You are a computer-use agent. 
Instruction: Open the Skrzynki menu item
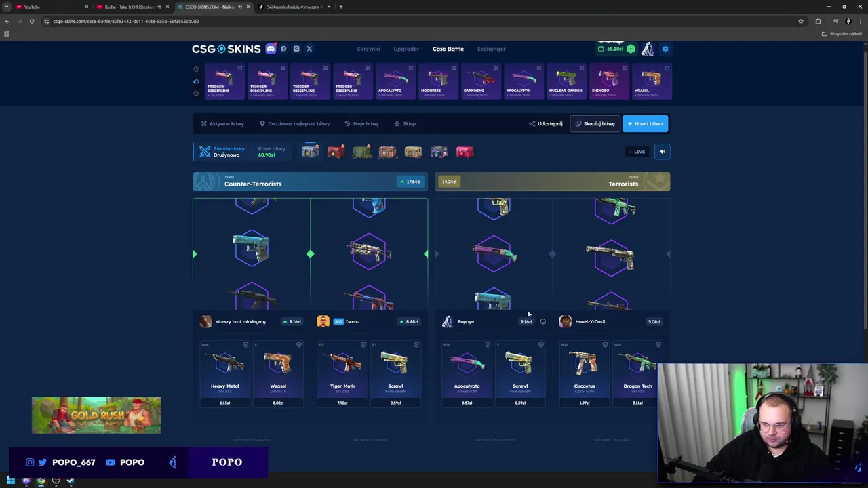(368, 49)
